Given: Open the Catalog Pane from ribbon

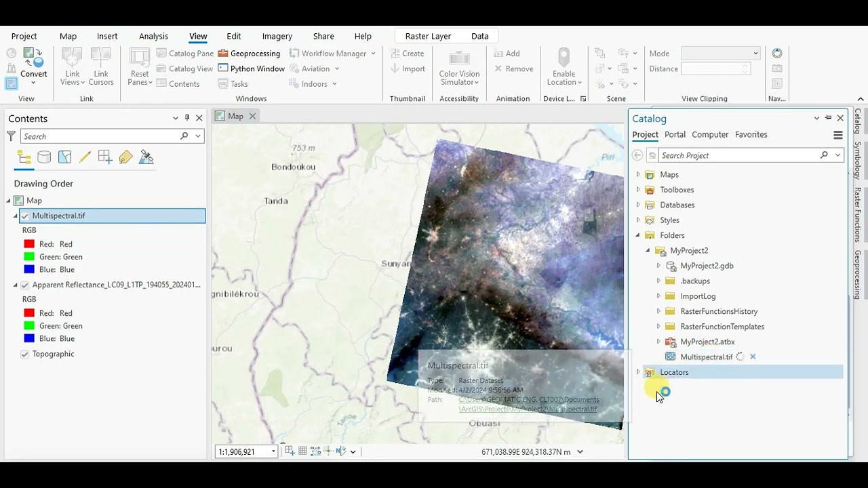Looking at the screenshot, I should click(x=184, y=54).
